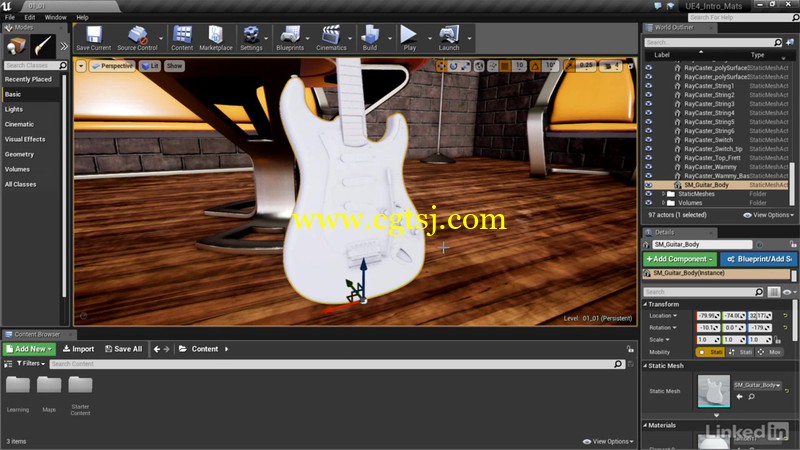Image resolution: width=800 pixels, height=450 pixels.
Task: Toggle visibility of RayCaster_Switch
Action: [x=648, y=140]
